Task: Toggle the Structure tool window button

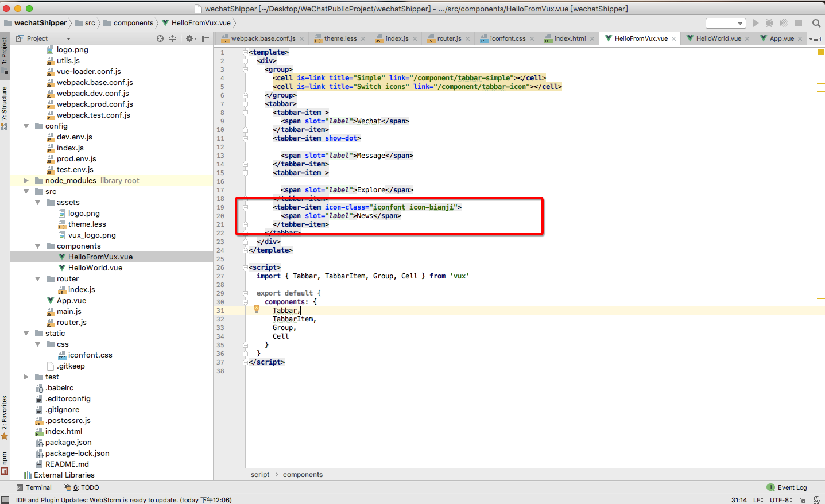Action: (5, 108)
